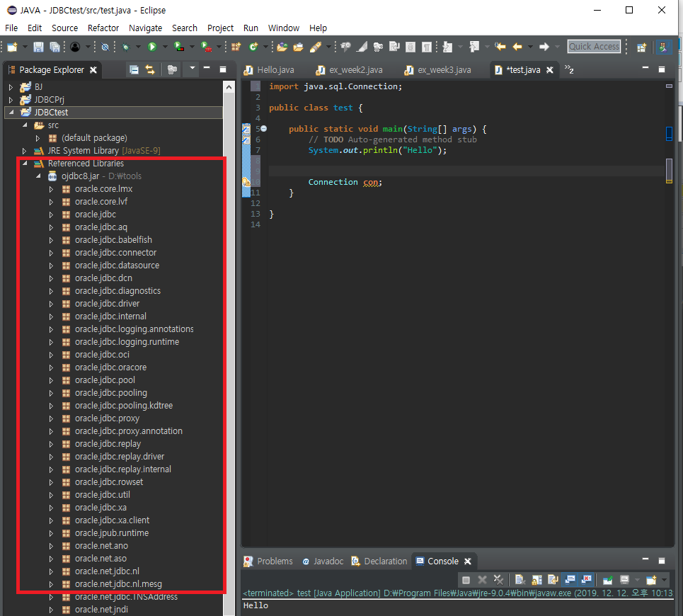Close the test.java editor tab

550,69
